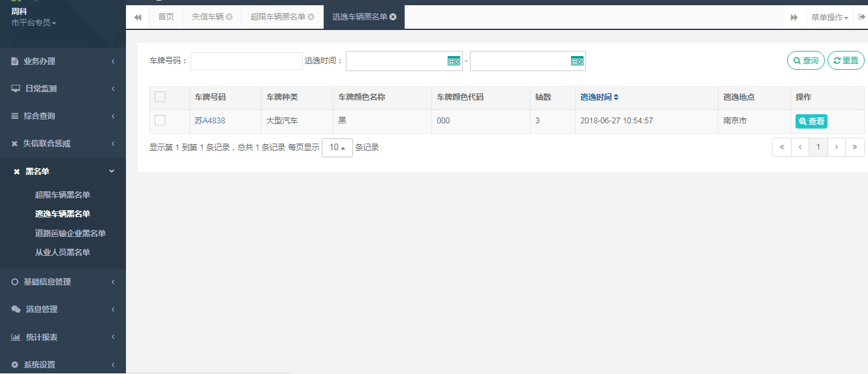The width and height of the screenshot is (868, 374).
Task: Switch to the 首页 tab
Action: tap(166, 17)
